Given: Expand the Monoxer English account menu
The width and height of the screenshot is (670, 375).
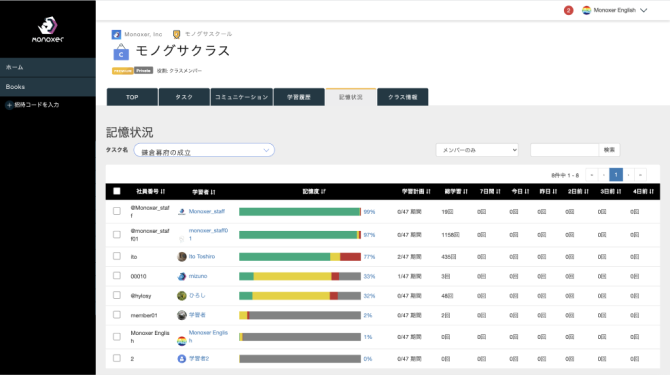Looking at the screenshot, I should pyautogui.click(x=644, y=10).
